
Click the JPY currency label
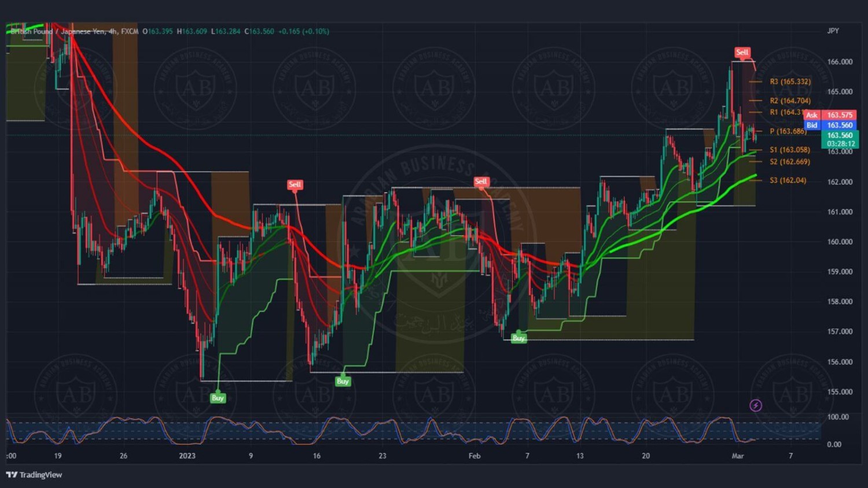click(x=833, y=31)
